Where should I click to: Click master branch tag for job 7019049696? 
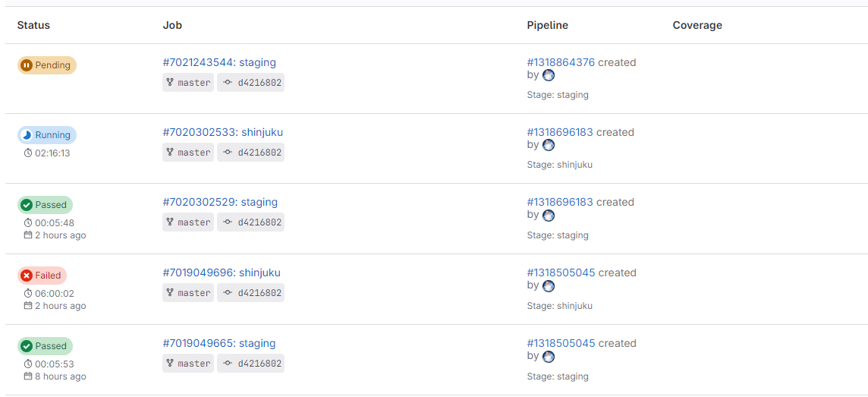click(188, 292)
